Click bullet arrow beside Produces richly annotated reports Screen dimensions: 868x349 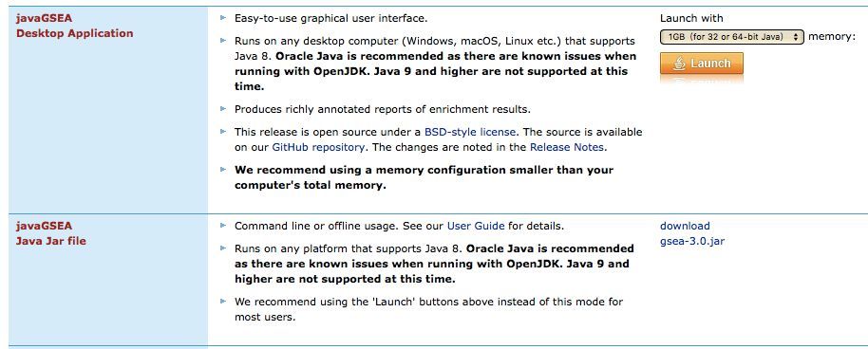[223, 109]
